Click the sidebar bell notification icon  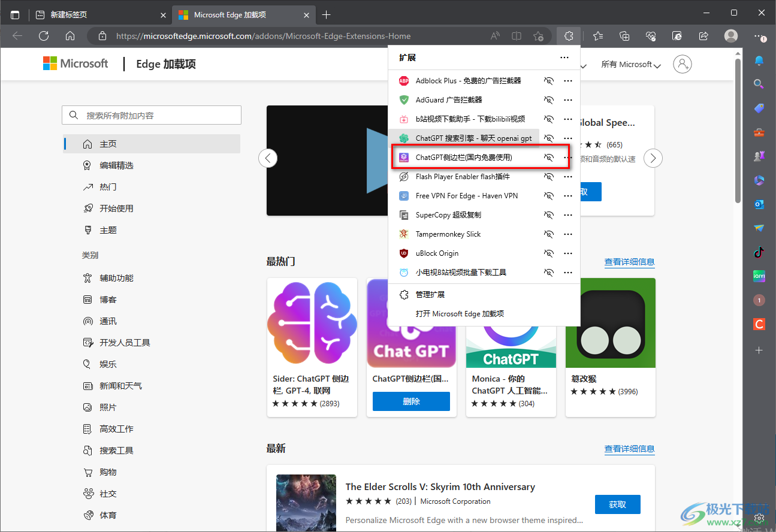[759, 61]
